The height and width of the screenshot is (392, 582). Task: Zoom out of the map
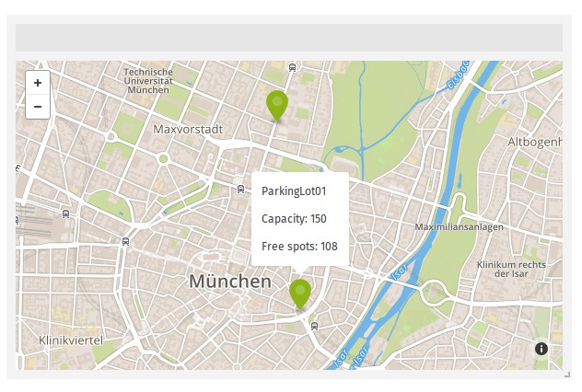[38, 107]
